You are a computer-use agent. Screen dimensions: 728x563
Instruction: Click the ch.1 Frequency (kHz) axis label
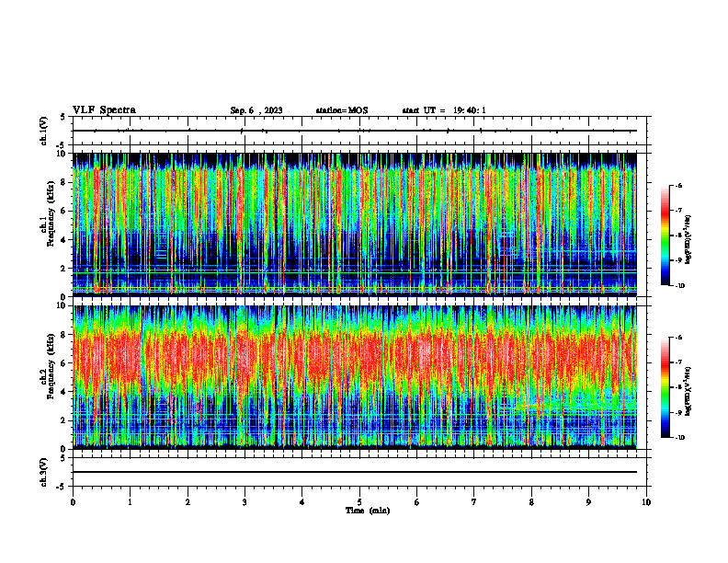49,213
